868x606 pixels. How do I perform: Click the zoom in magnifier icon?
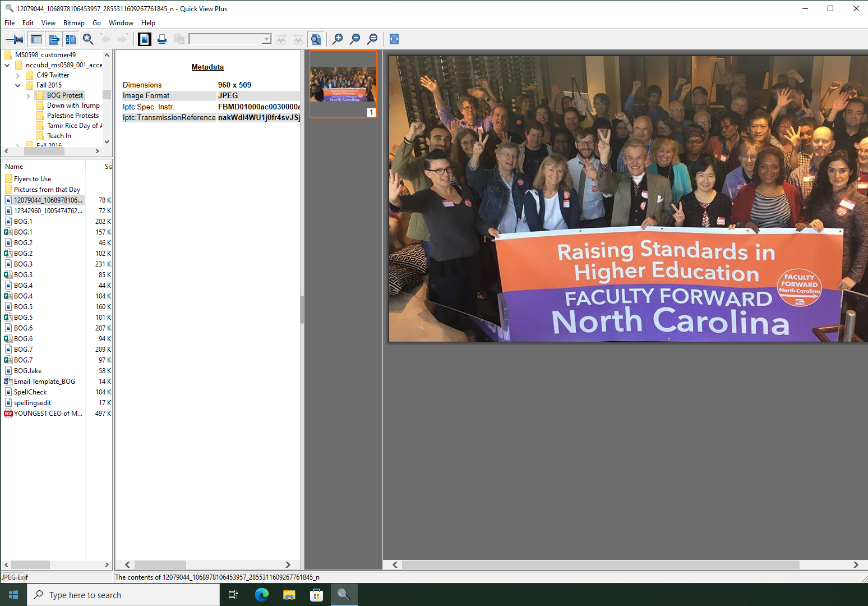pyautogui.click(x=338, y=39)
